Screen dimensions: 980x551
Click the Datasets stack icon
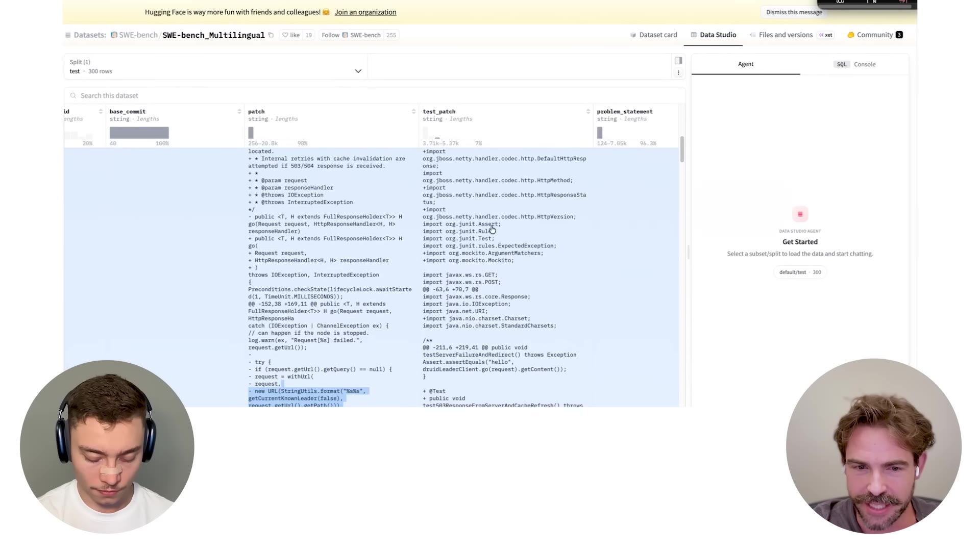pos(68,35)
